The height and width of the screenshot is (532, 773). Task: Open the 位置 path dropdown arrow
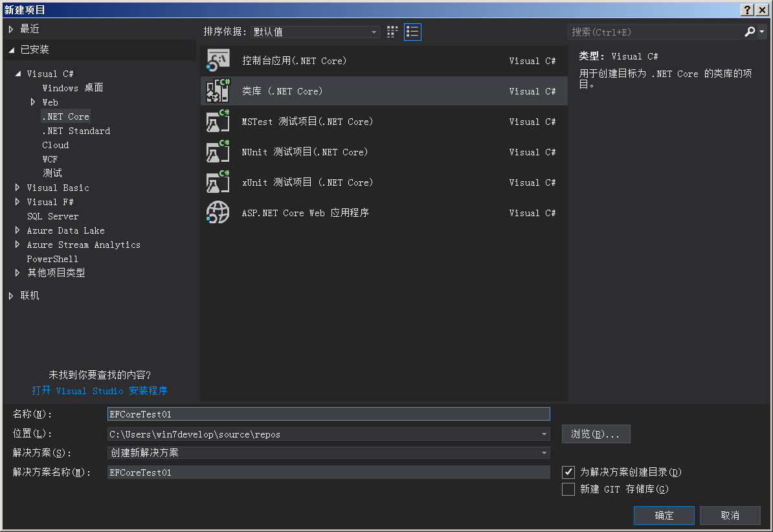pos(544,434)
